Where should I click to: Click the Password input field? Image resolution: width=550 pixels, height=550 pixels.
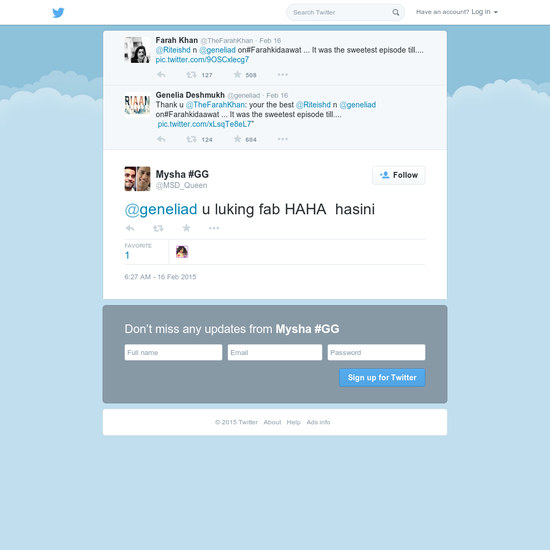coord(376,352)
